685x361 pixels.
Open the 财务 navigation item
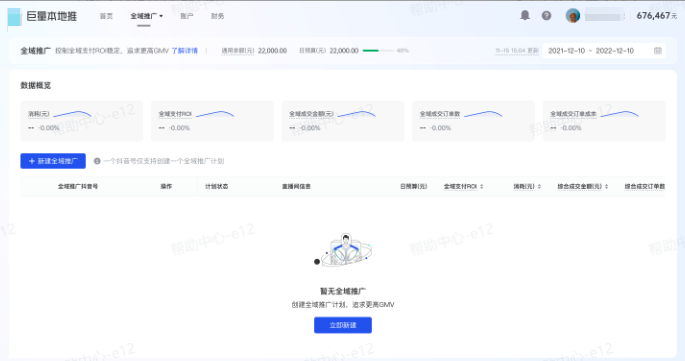[x=217, y=16]
